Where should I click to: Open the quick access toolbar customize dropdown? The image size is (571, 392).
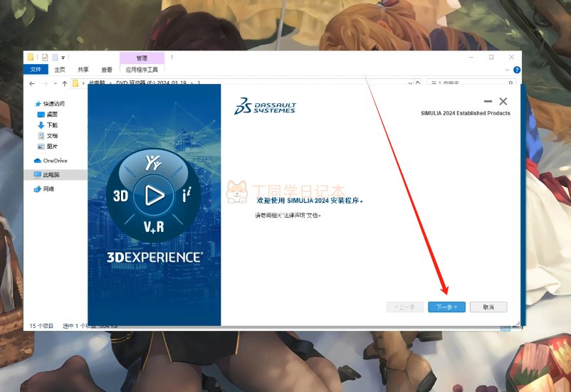[63, 58]
